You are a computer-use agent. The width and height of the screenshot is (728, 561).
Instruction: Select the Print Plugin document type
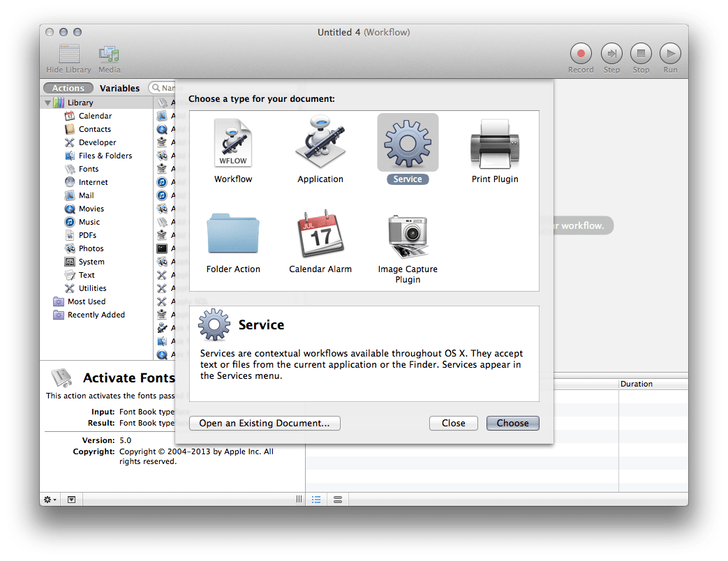(495, 142)
